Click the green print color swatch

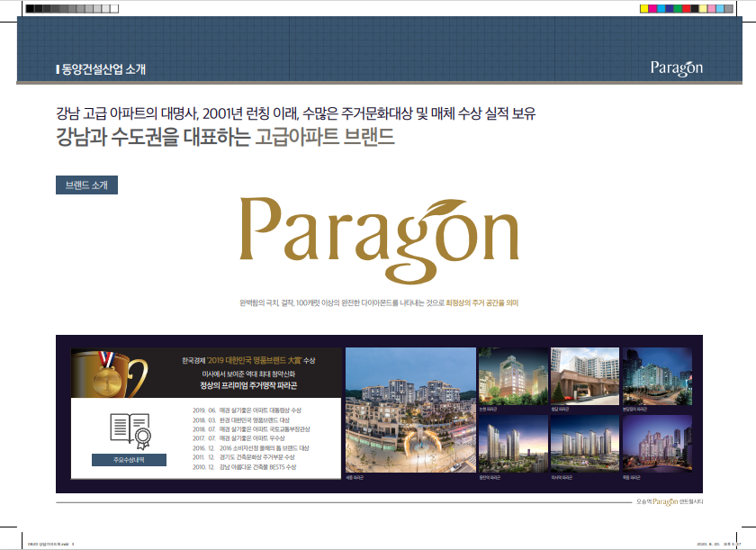[x=678, y=9]
